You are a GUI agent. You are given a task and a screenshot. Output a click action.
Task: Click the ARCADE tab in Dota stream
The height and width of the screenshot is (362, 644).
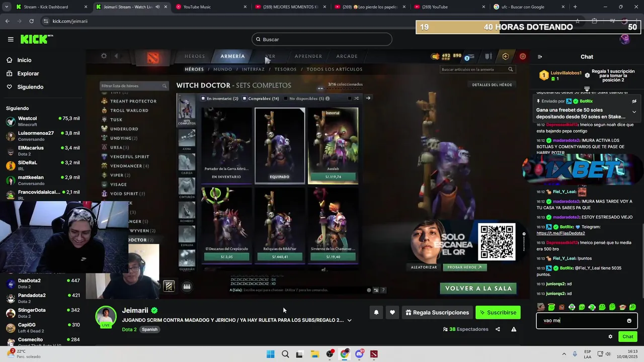pyautogui.click(x=347, y=56)
